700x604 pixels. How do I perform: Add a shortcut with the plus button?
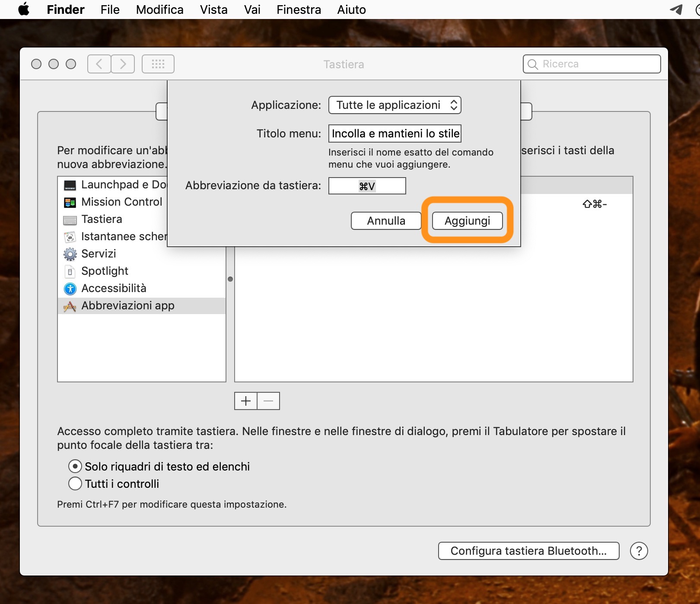pos(246,401)
